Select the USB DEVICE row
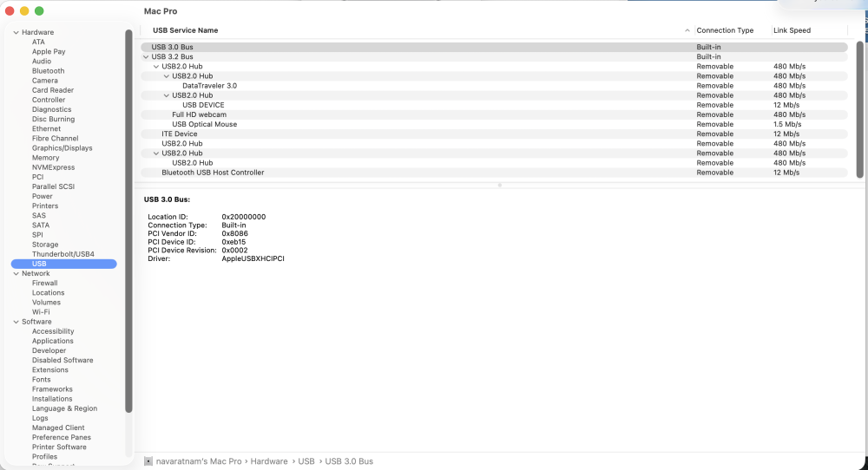 point(494,105)
